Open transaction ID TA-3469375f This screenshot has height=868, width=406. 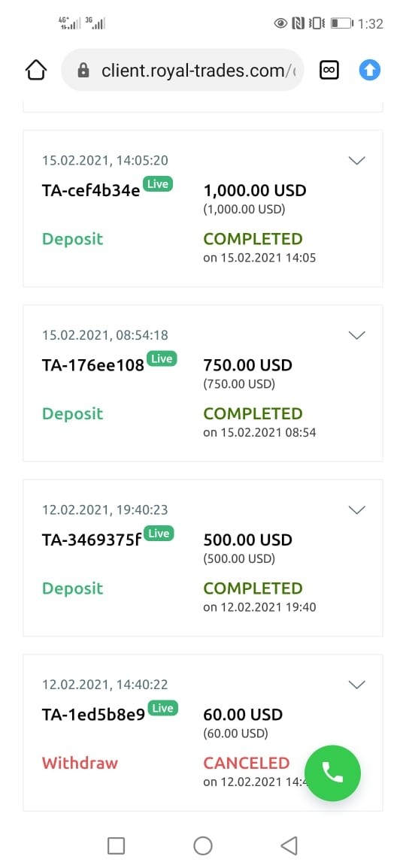click(x=92, y=540)
